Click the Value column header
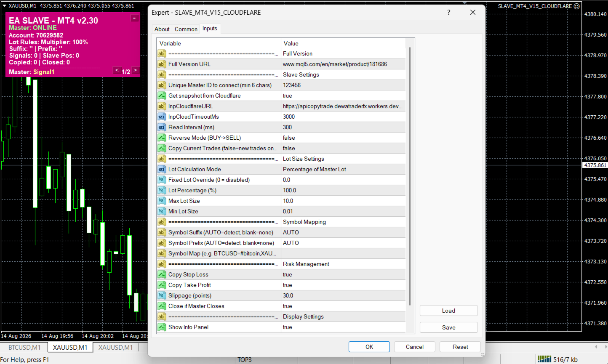The image size is (608, 364). 343,43
